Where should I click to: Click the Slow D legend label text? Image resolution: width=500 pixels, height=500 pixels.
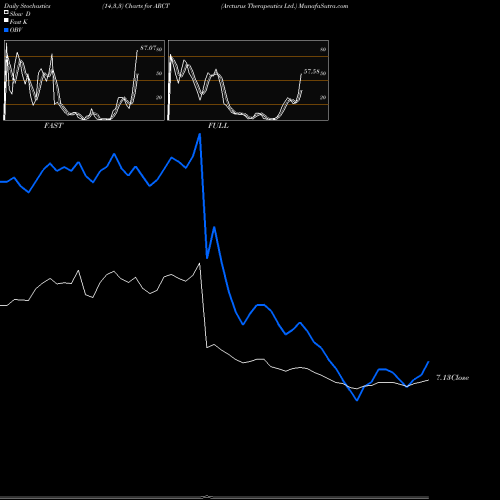(20, 14)
